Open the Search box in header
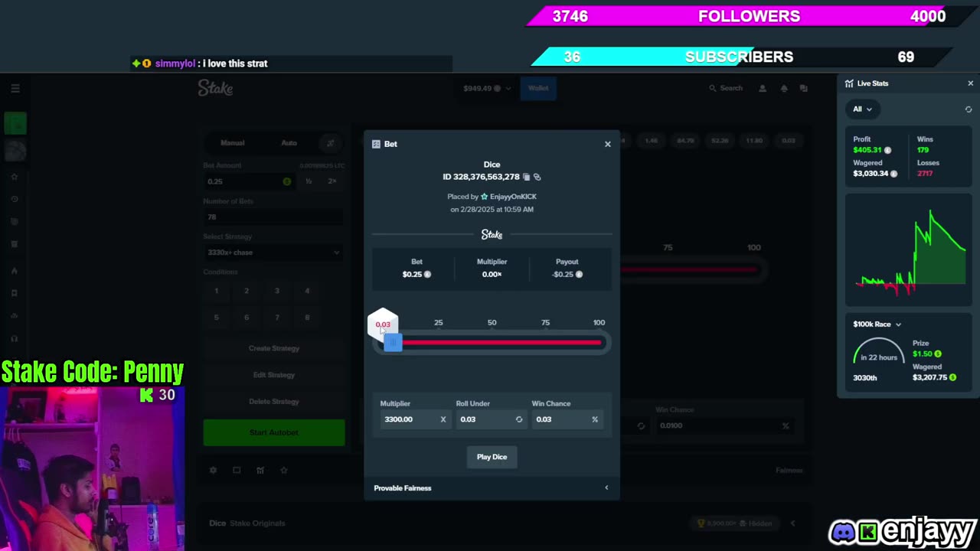The width and height of the screenshot is (980, 551). pyautogui.click(x=726, y=88)
